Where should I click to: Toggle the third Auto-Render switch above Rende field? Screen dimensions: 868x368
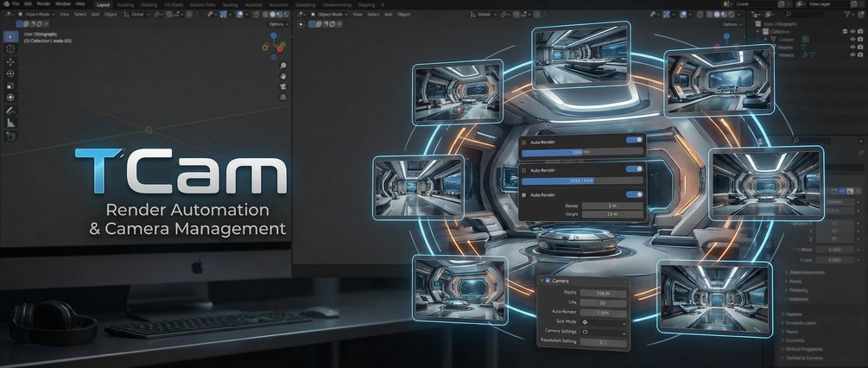(635, 194)
